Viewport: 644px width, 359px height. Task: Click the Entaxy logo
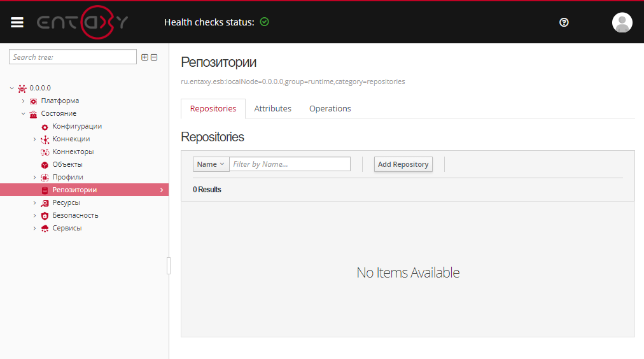click(x=83, y=22)
